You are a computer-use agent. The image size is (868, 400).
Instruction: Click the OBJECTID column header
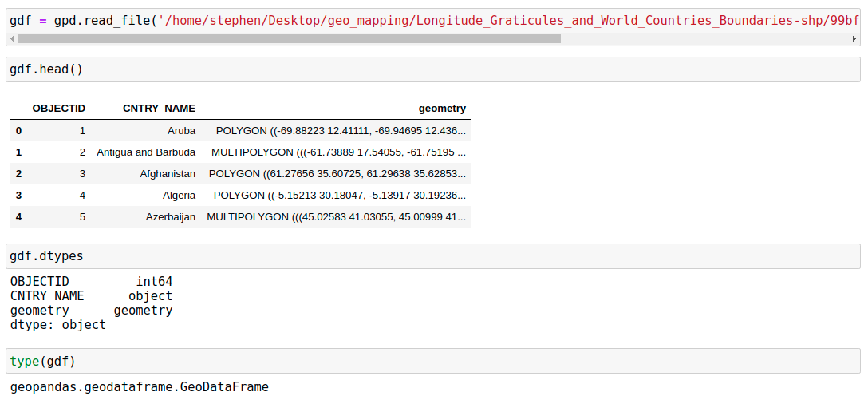(x=58, y=109)
